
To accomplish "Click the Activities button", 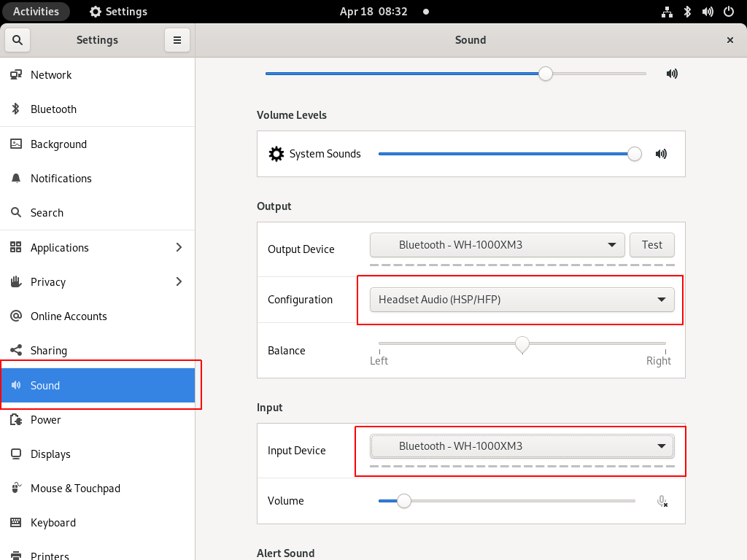I will click(36, 12).
